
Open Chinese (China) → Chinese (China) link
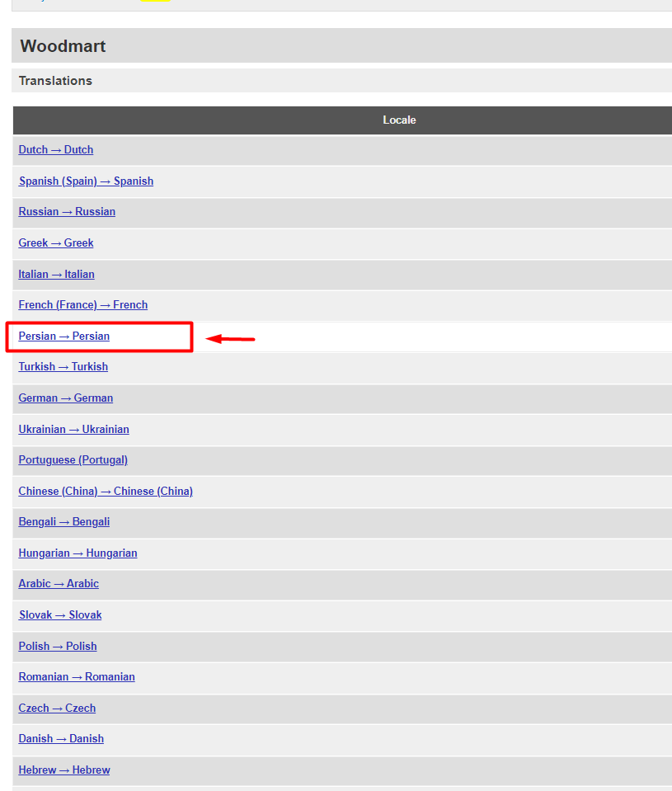106,492
